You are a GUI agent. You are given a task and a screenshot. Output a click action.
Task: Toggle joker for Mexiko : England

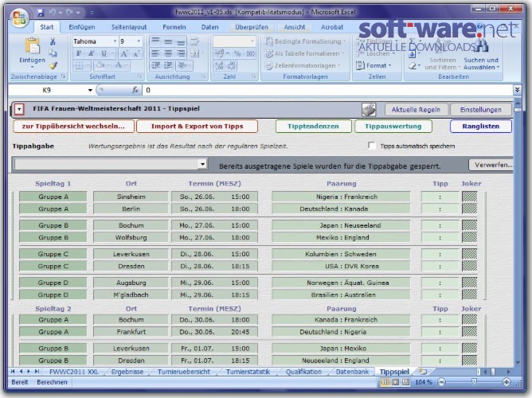(470, 238)
